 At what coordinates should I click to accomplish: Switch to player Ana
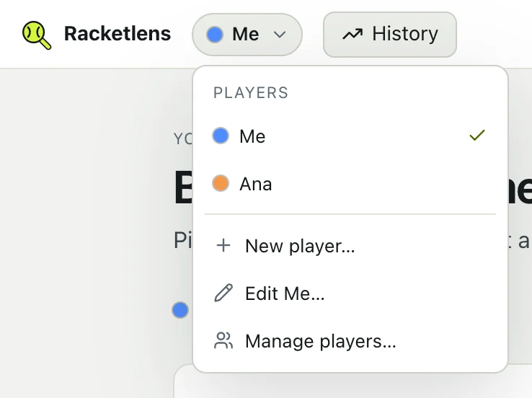(350, 184)
